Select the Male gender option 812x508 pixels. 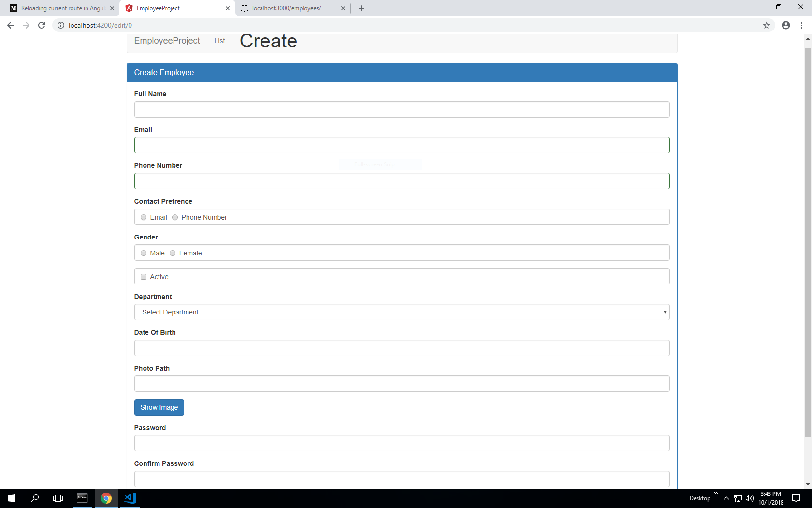click(x=143, y=253)
